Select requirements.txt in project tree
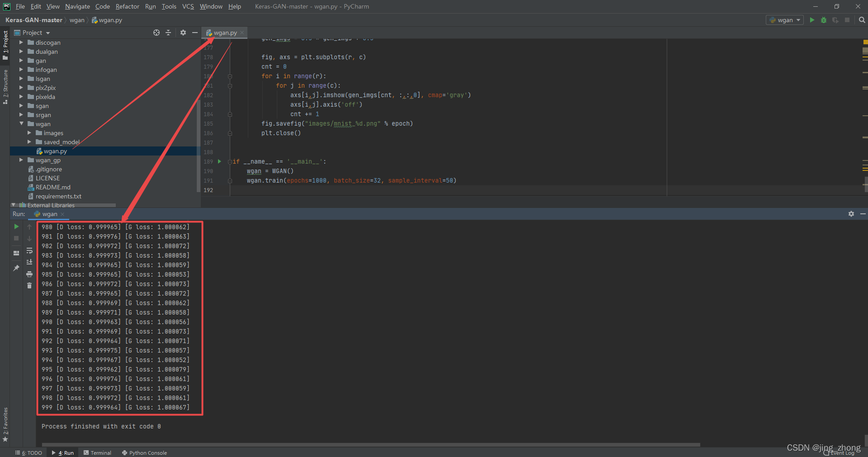The width and height of the screenshot is (868, 457). [58, 196]
